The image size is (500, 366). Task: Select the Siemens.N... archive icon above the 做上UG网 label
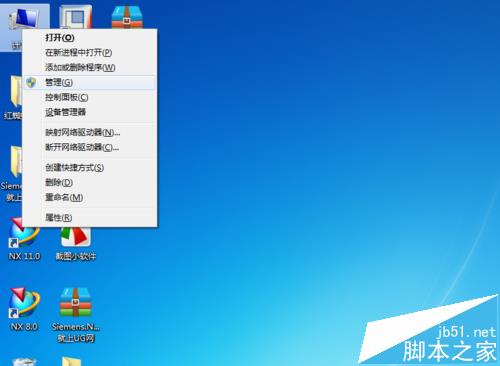coord(75,302)
